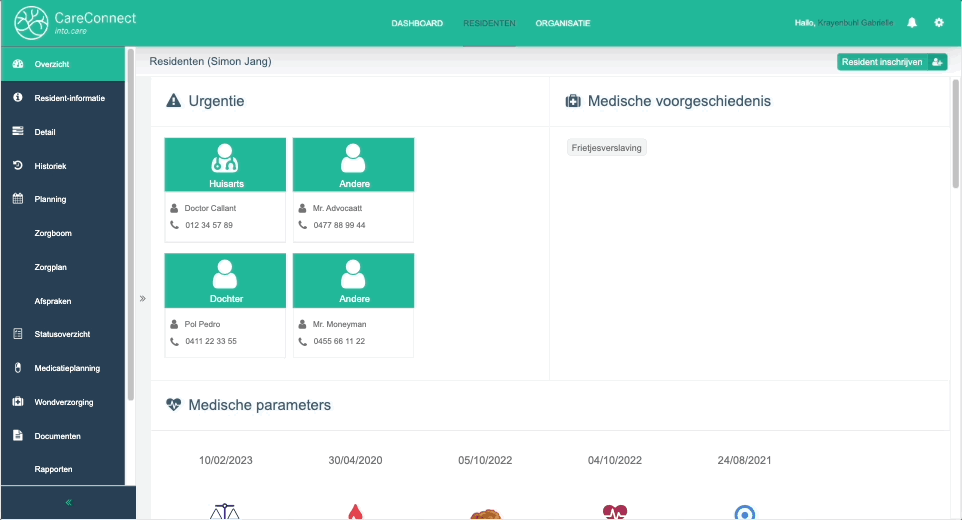Image resolution: width=962 pixels, height=520 pixels.
Task: Click the date 10/02/2023
Action: click(x=226, y=460)
